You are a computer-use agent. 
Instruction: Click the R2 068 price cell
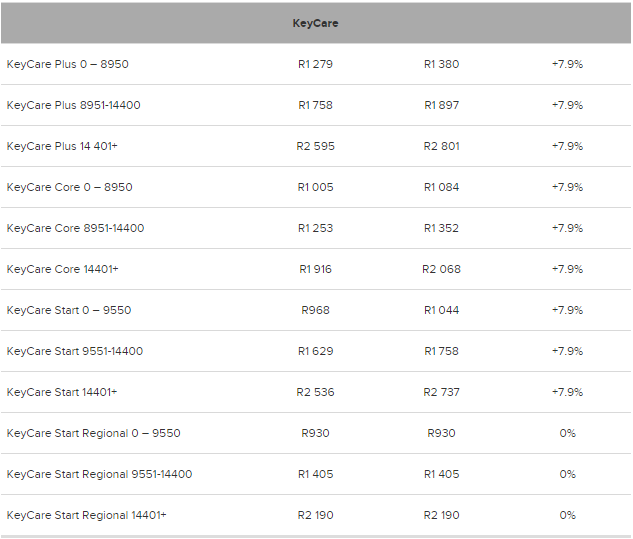click(x=441, y=269)
